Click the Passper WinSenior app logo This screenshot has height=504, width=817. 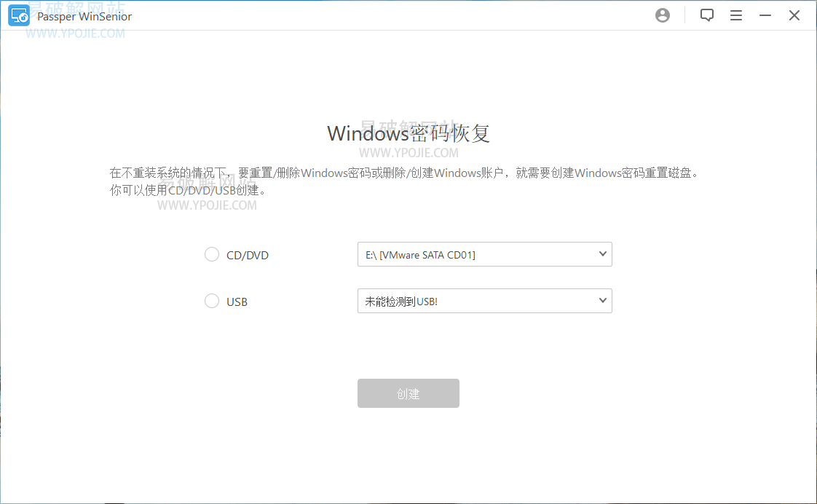coord(19,15)
